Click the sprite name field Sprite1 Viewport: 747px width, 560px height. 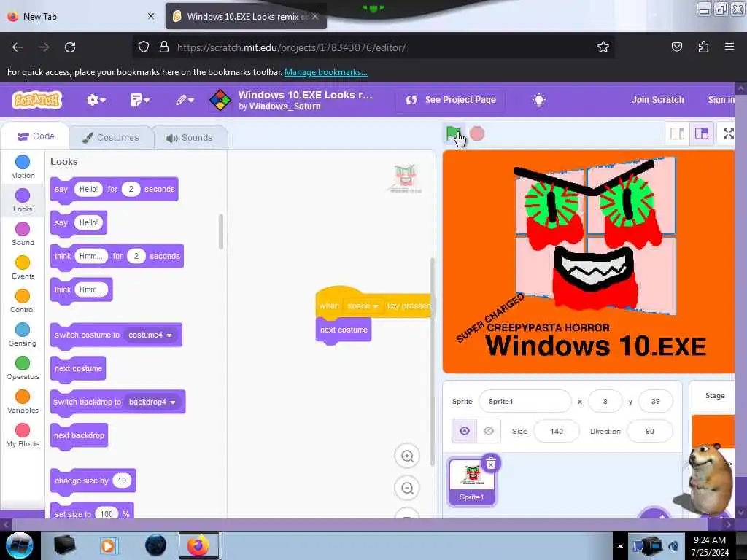525,402
